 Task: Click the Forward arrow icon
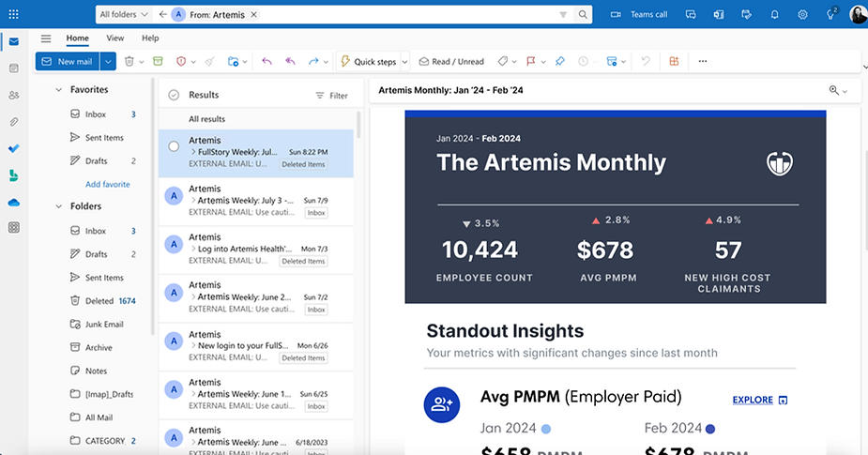(x=313, y=61)
